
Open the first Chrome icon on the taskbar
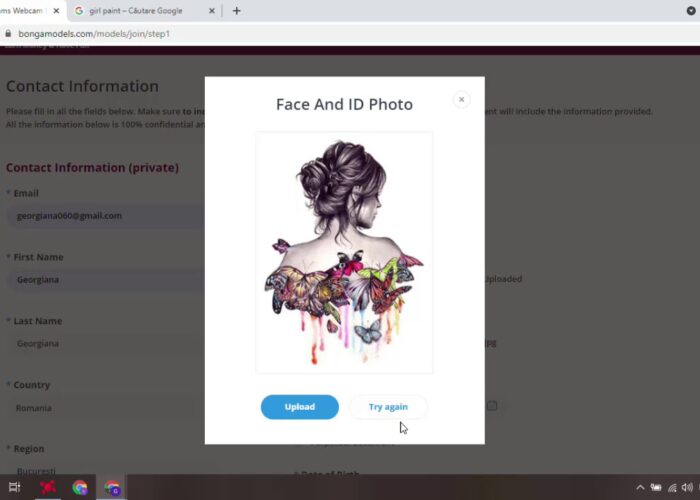[80, 487]
